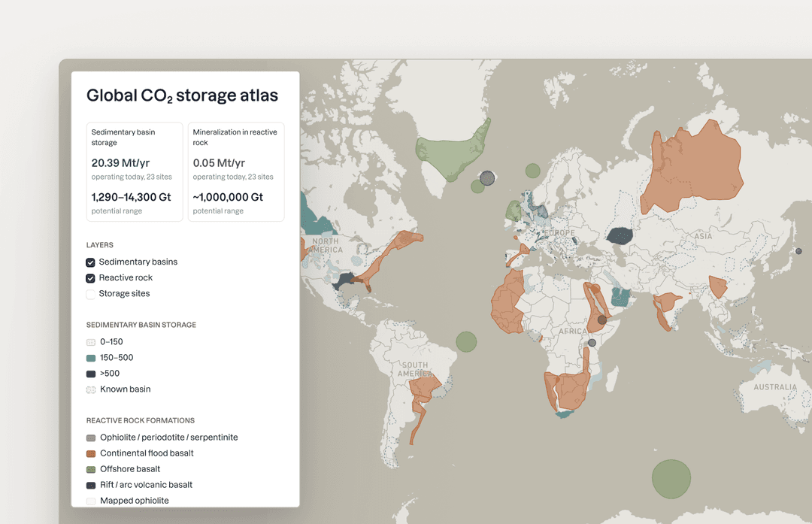Click the ~1,000,000 Gt potential value
812x524 pixels.
[x=228, y=197]
